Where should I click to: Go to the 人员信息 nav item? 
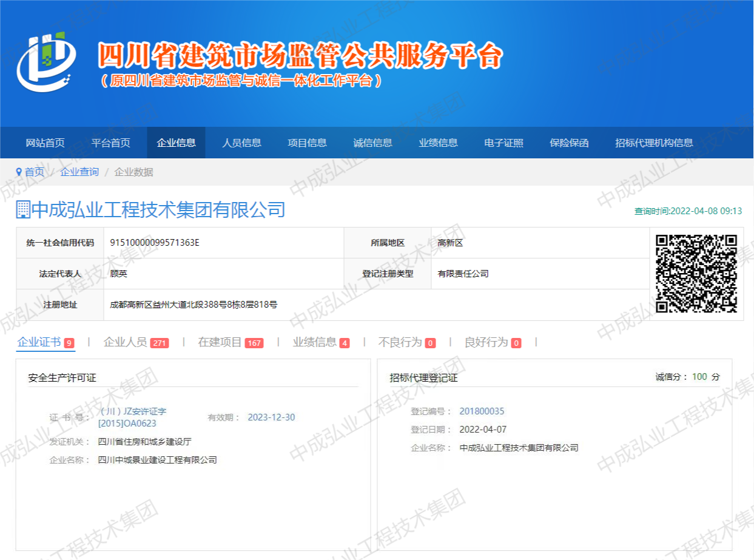tap(241, 143)
